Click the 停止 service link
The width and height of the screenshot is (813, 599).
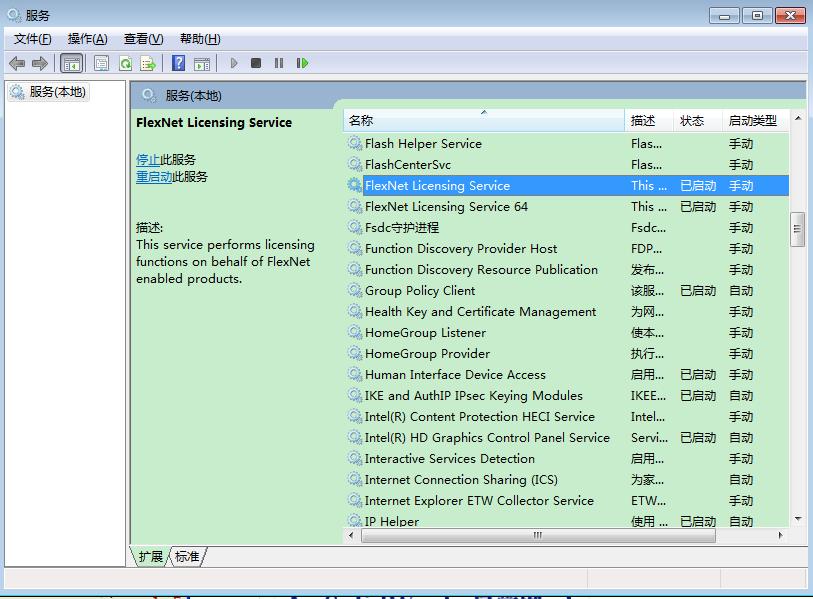[x=147, y=160]
